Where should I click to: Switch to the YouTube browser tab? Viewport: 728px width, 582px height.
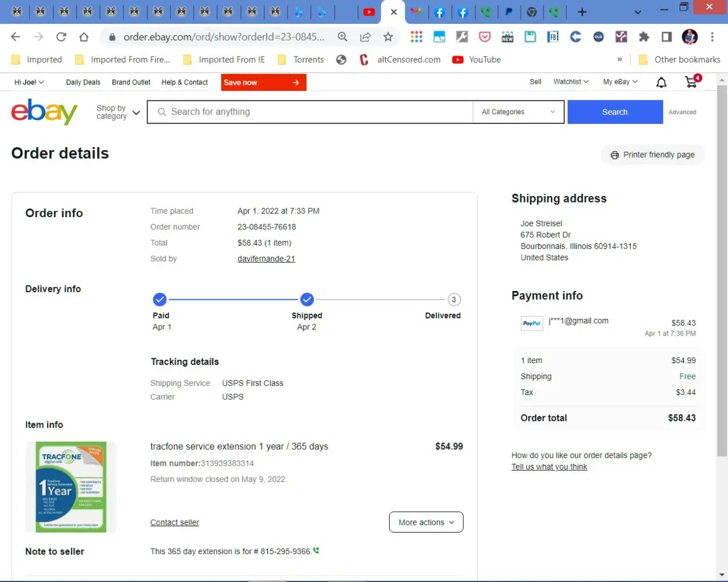point(369,12)
